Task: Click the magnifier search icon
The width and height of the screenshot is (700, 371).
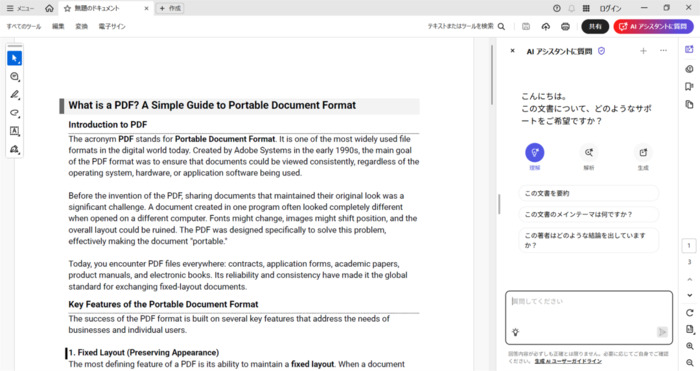Action: 501,27
